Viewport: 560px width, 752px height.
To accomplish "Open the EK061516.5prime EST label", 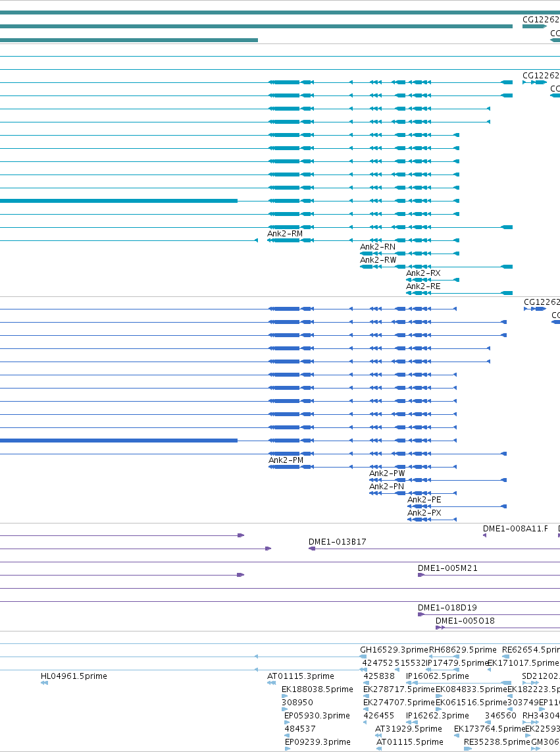I will pyautogui.click(x=471, y=702).
